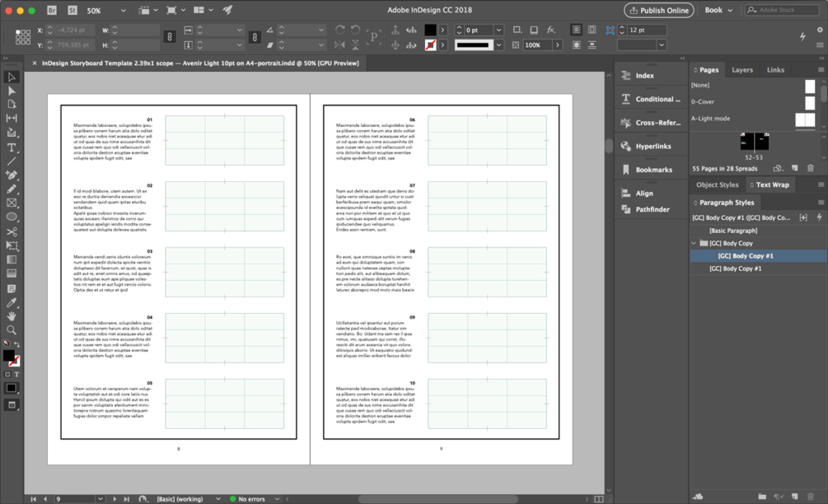Select the Gradient Swatch tool

click(x=11, y=259)
